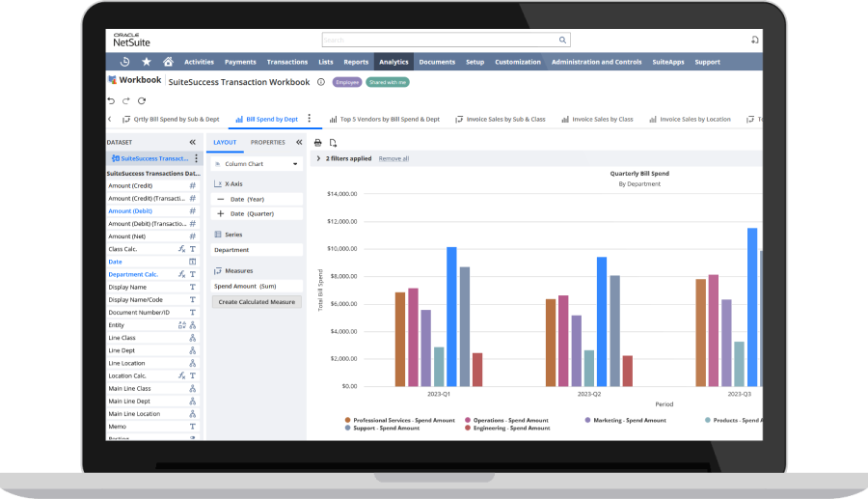Click the notification icon at top right
Image resolution: width=868 pixels, height=499 pixels.
[x=754, y=40]
